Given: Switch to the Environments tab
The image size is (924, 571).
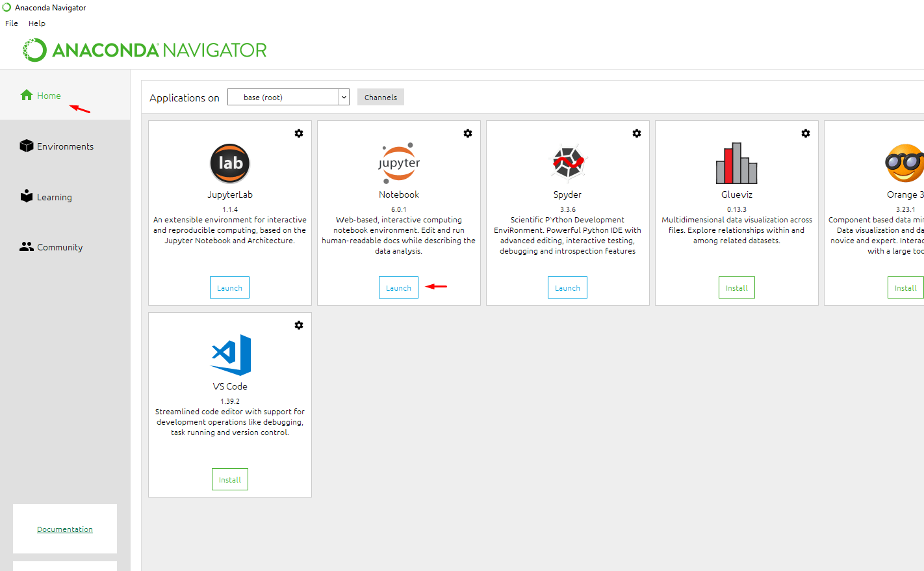Looking at the screenshot, I should (x=65, y=146).
